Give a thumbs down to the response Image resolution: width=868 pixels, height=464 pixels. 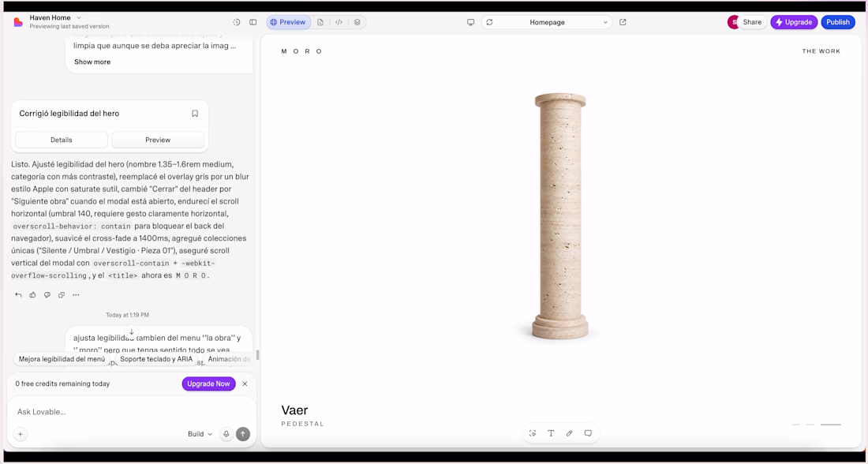click(47, 295)
